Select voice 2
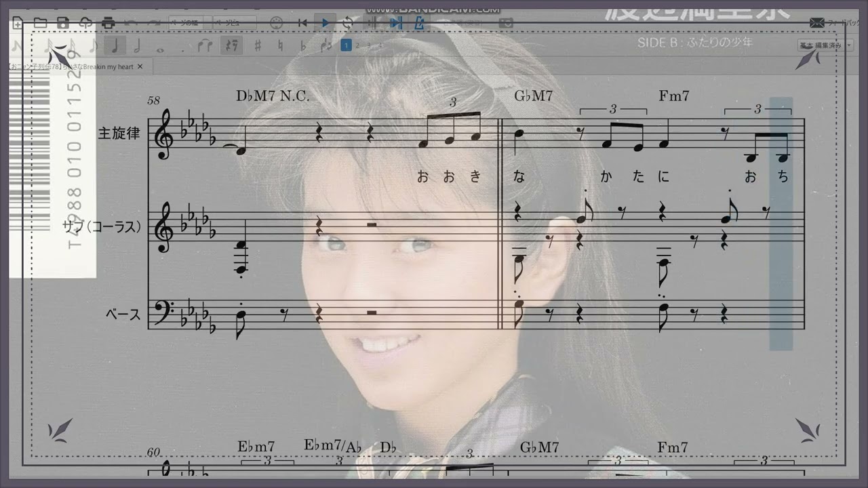Screen dimensions: 868x488 [358, 45]
